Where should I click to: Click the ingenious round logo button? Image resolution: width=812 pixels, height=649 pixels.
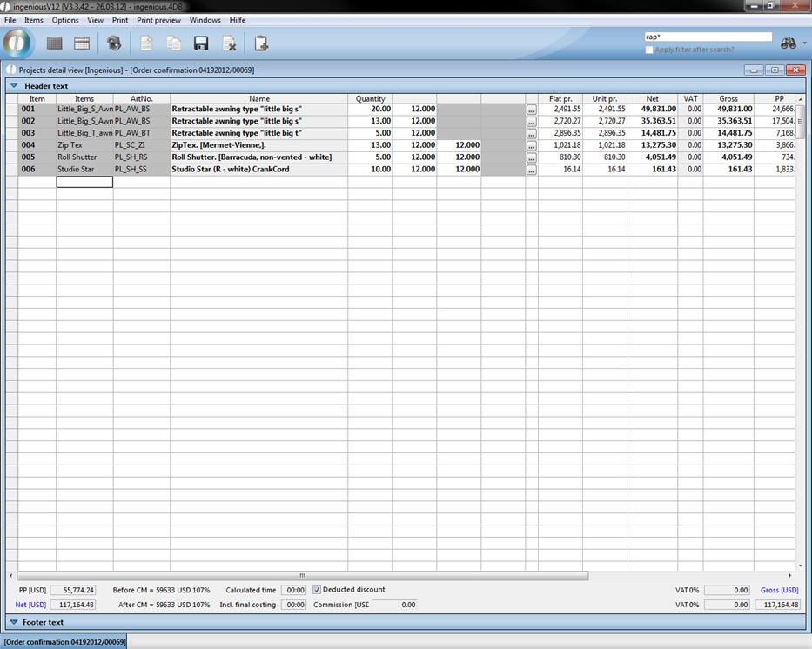coord(17,43)
